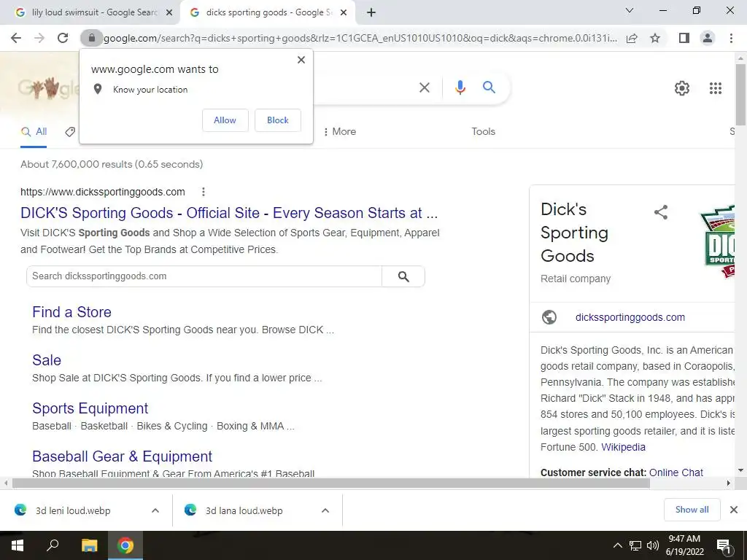Open the tab search chevron
This screenshot has width=747, height=560.
tap(630, 10)
